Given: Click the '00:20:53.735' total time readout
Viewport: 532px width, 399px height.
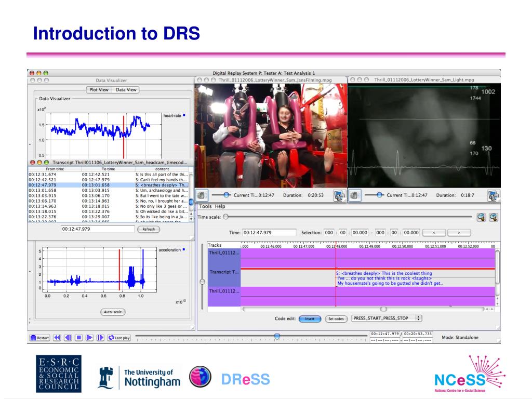Looking at the screenshot, I should (418, 334).
